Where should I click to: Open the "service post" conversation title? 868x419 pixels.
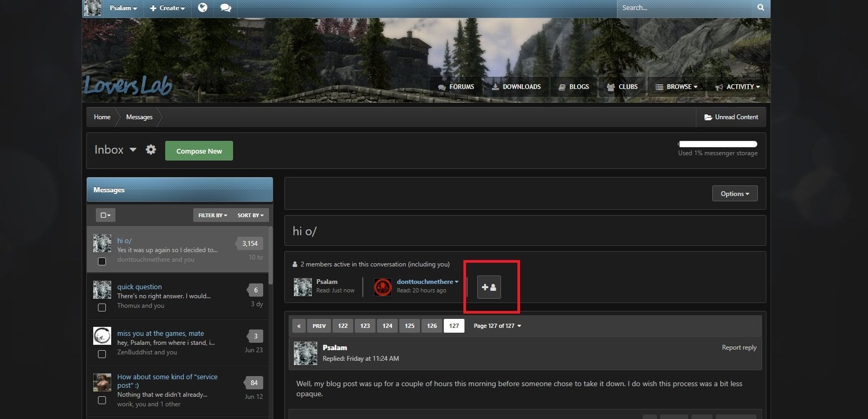pos(167,381)
